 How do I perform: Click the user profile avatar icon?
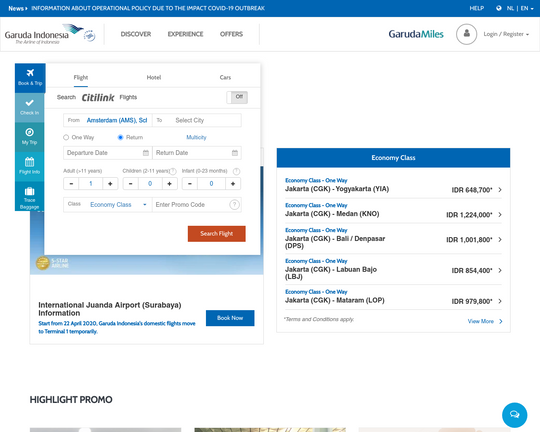466,34
